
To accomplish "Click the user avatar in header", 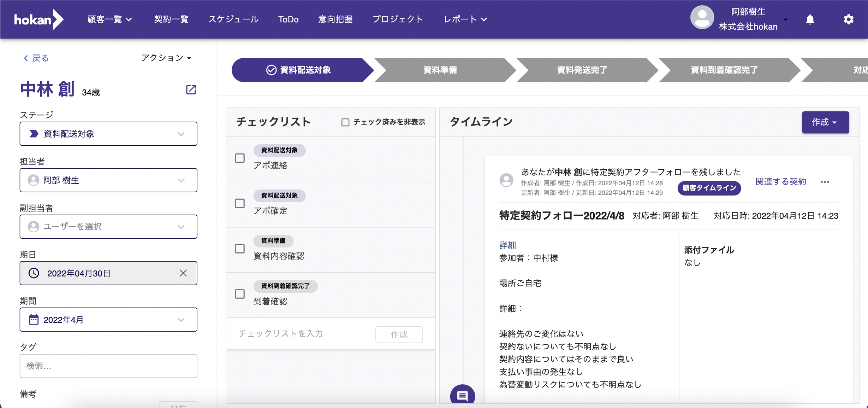I will (702, 18).
